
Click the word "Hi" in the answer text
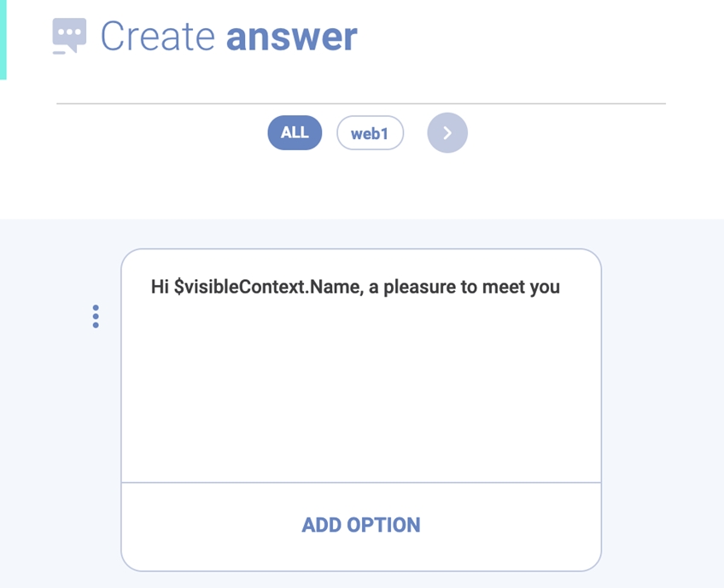(160, 287)
